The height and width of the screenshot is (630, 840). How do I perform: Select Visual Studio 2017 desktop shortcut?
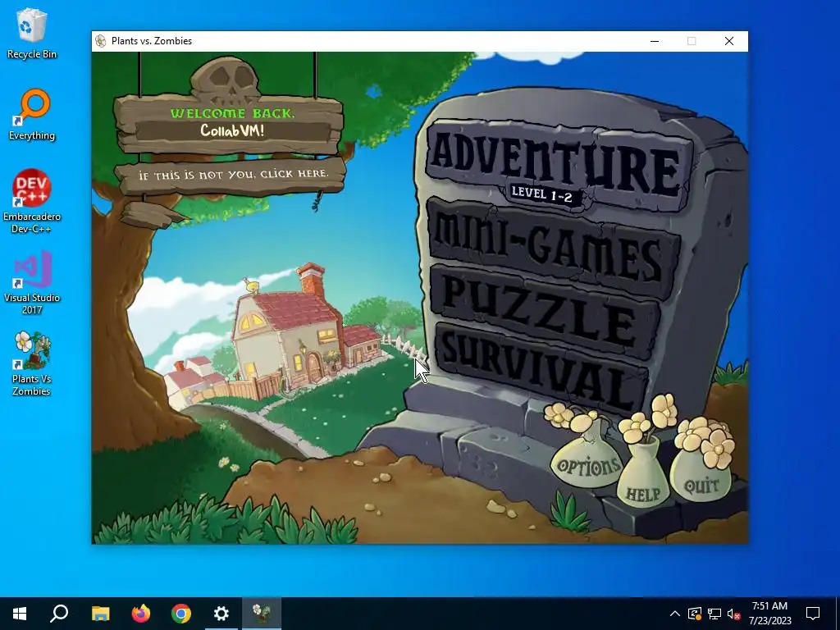(32, 282)
